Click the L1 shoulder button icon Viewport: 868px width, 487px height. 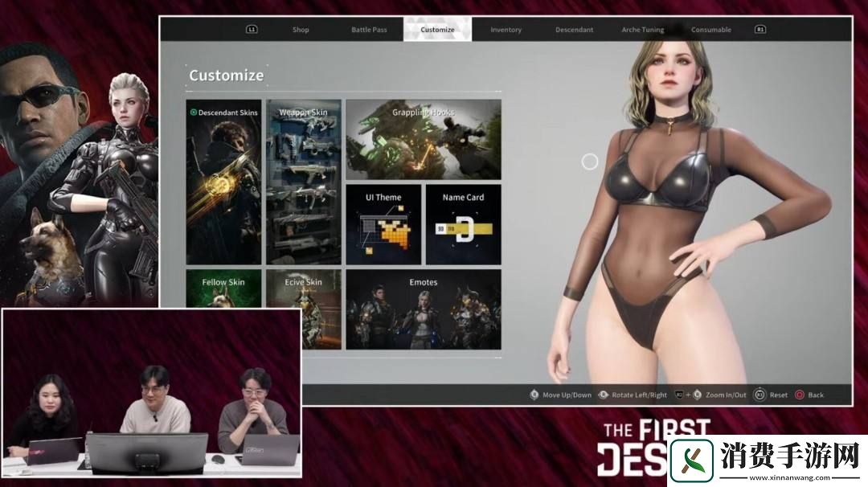coord(252,30)
